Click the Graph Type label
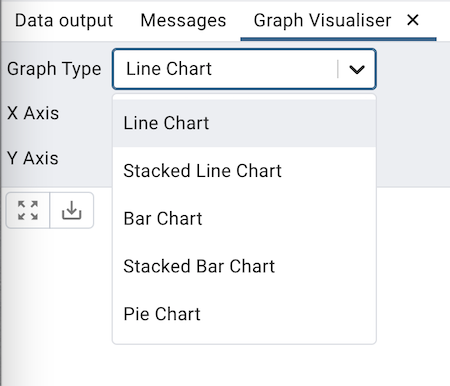This screenshot has height=386, width=450. [x=54, y=69]
